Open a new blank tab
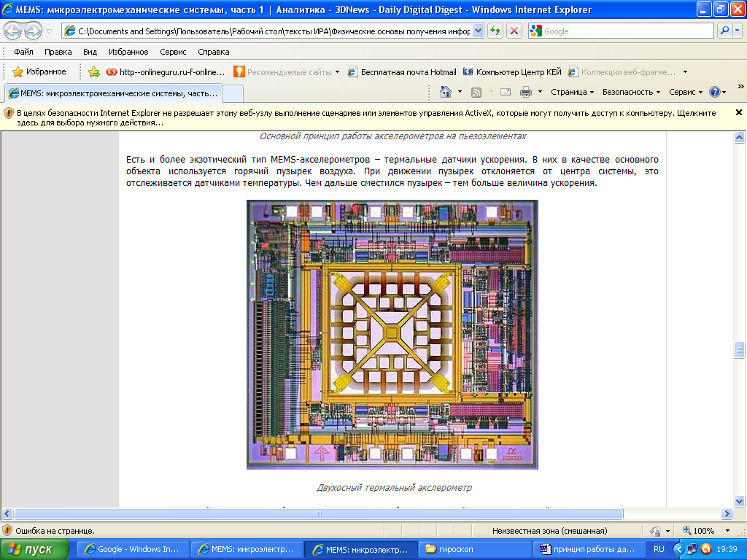 coord(233,93)
